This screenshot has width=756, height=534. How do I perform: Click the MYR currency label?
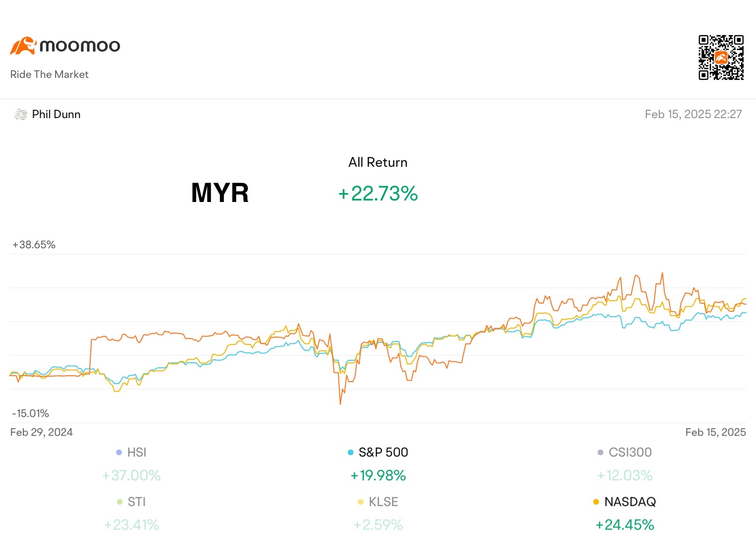(220, 193)
